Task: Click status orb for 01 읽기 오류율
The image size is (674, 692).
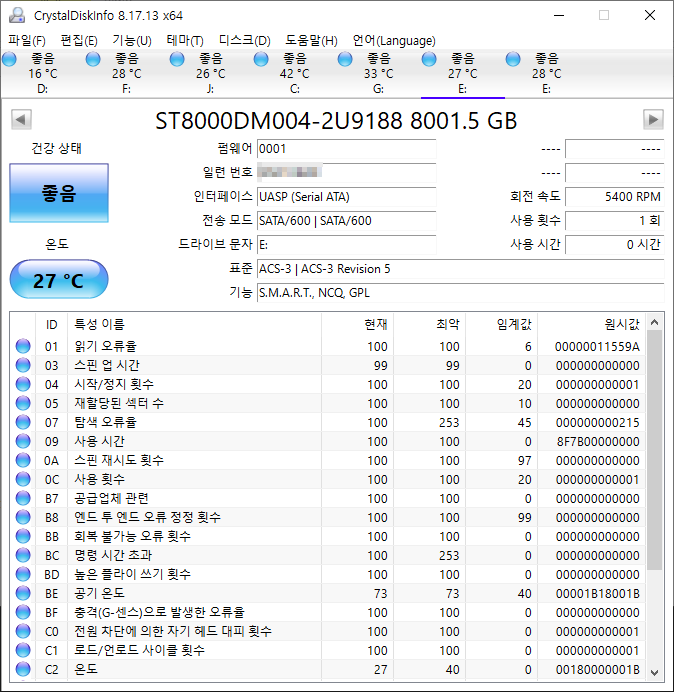Action: pyautogui.click(x=23, y=346)
